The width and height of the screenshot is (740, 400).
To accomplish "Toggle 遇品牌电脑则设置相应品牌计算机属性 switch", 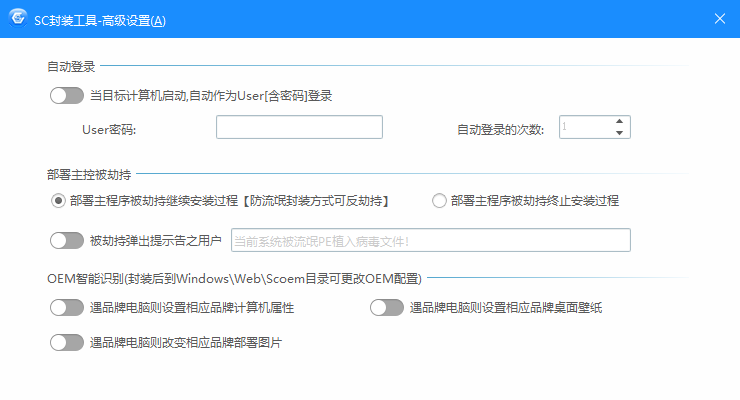I will tap(66, 308).
